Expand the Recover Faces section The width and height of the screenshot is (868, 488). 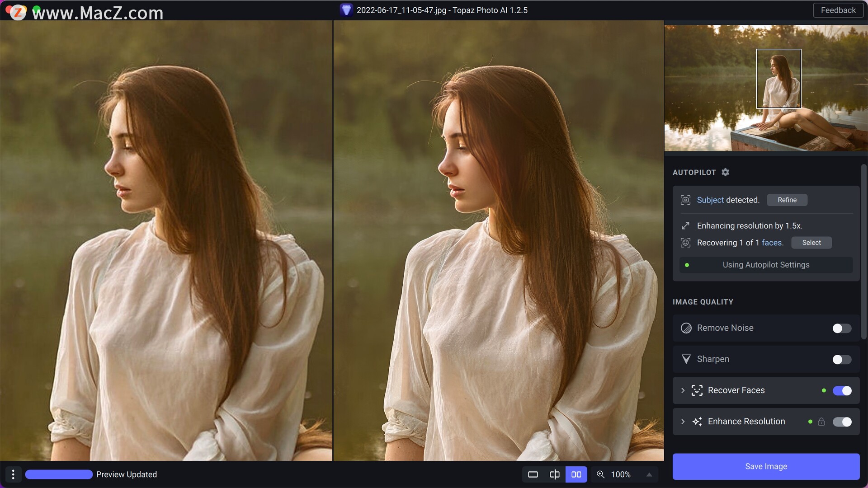(x=683, y=390)
